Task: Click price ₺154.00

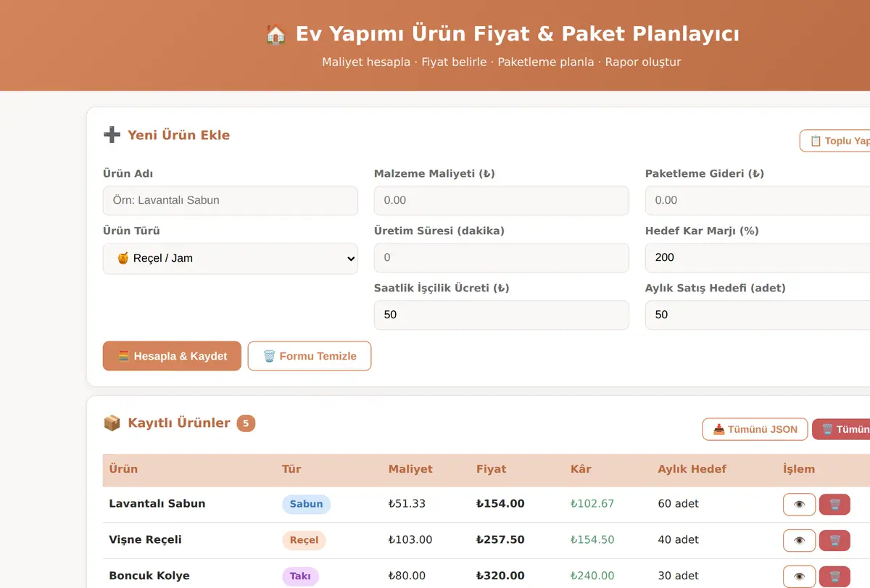Action: pos(500,504)
